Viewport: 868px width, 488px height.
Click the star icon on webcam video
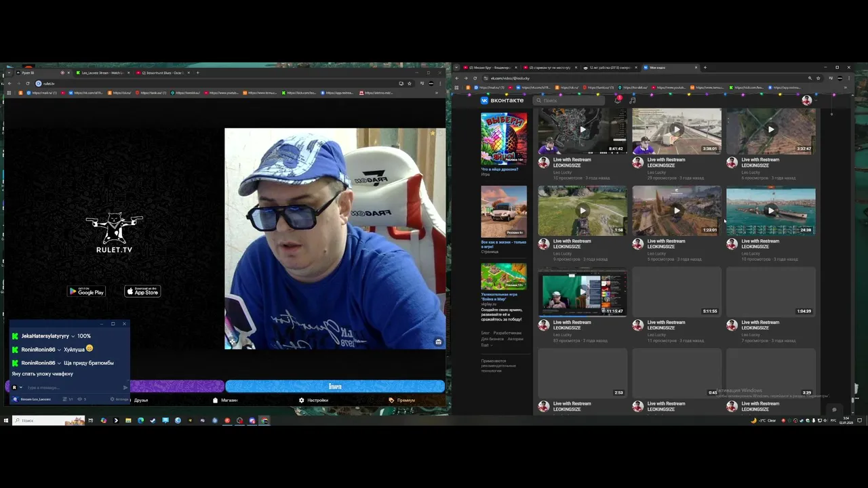tap(433, 134)
